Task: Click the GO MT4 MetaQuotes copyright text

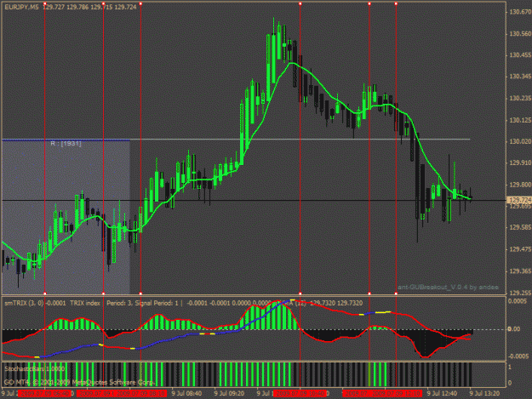Action: [79, 382]
